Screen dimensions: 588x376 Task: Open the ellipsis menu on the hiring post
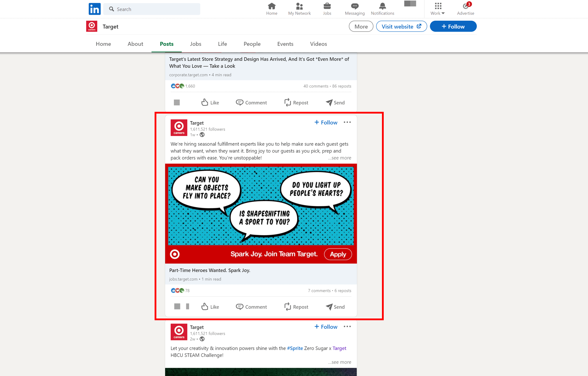click(x=347, y=122)
